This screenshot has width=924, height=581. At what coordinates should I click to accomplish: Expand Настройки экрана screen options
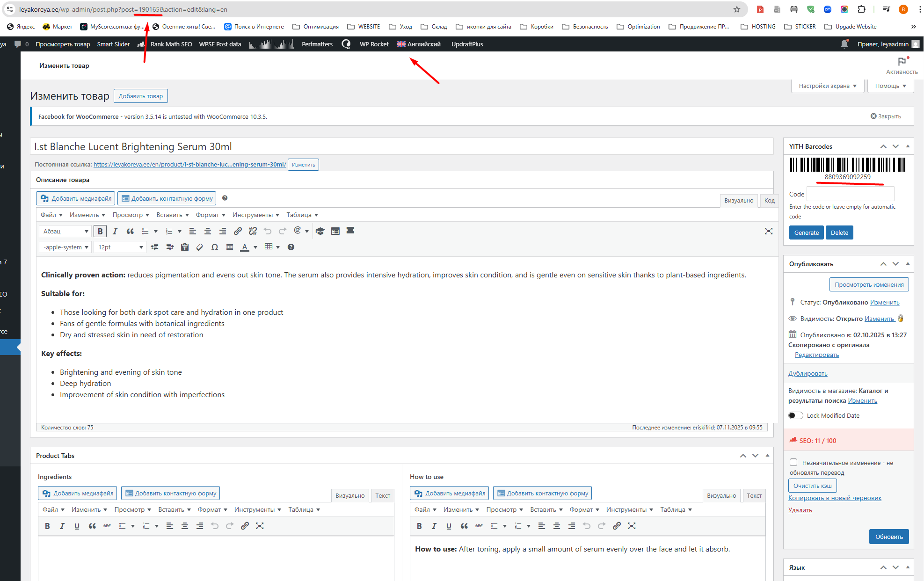[x=828, y=86]
